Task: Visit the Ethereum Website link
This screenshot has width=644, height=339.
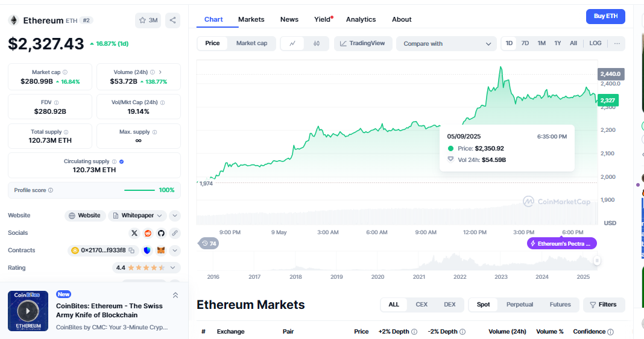Action: click(x=85, y=216)
